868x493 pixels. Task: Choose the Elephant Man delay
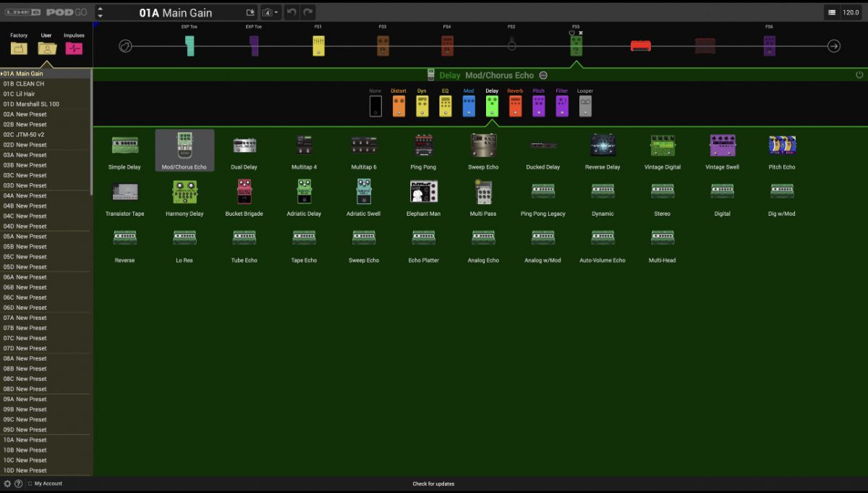[x=423, y=198]
